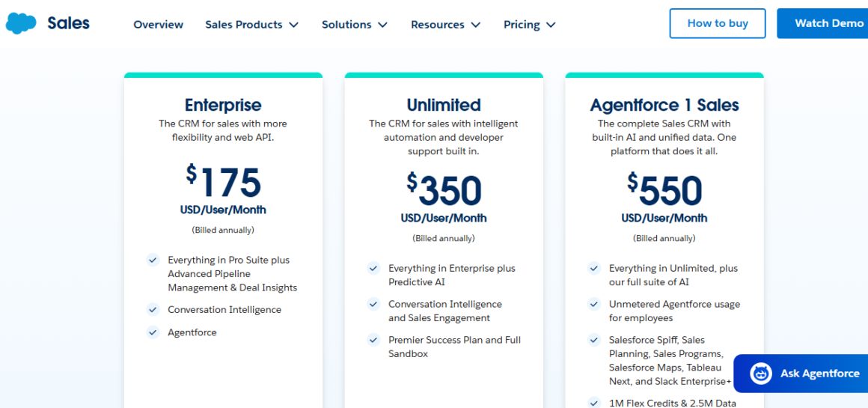
Task: Click 'Everything in Pro Suite plus Advanced Pipeline' text
Action: pyautogui.click(x=233, y=273)
